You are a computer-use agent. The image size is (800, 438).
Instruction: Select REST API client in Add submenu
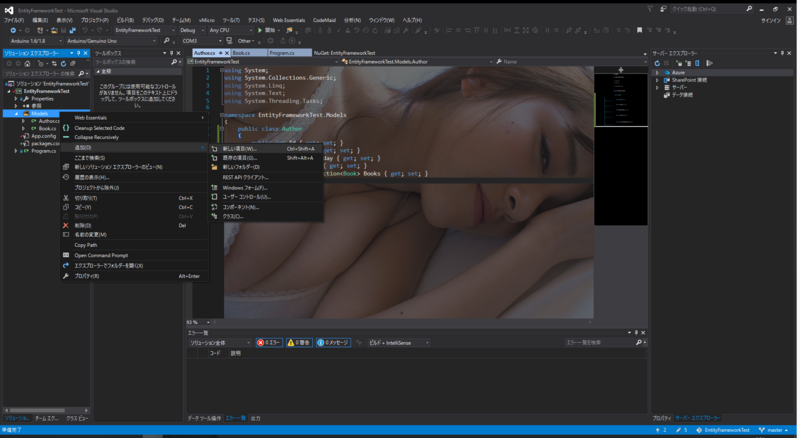266,178
